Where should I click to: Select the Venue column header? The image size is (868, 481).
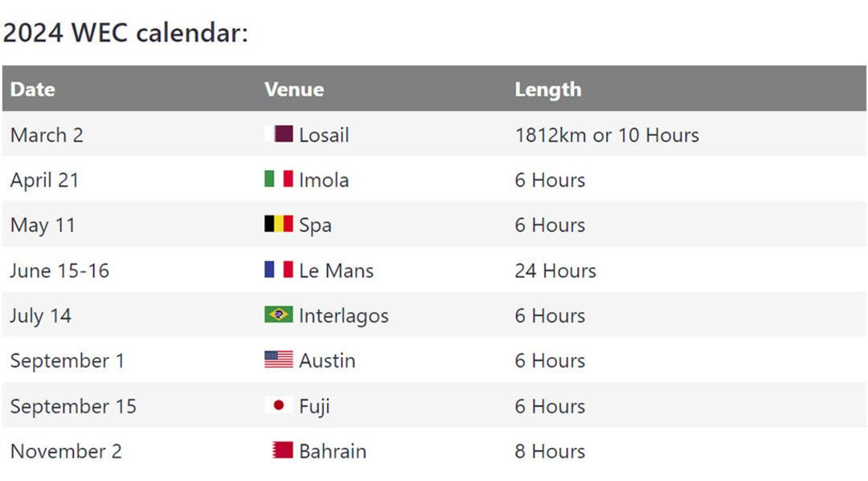294,89
